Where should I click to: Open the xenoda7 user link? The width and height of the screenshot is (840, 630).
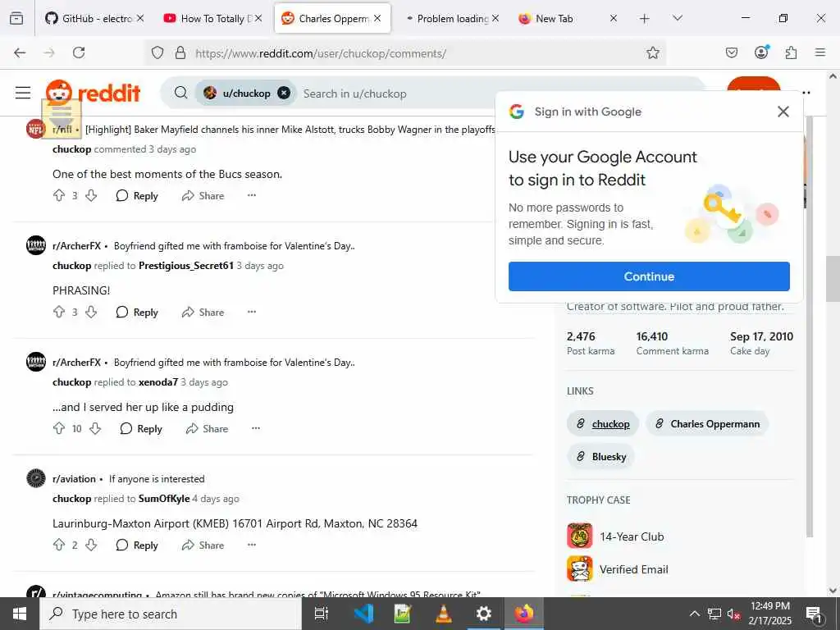pyautogui.click(x=158, y=382)
